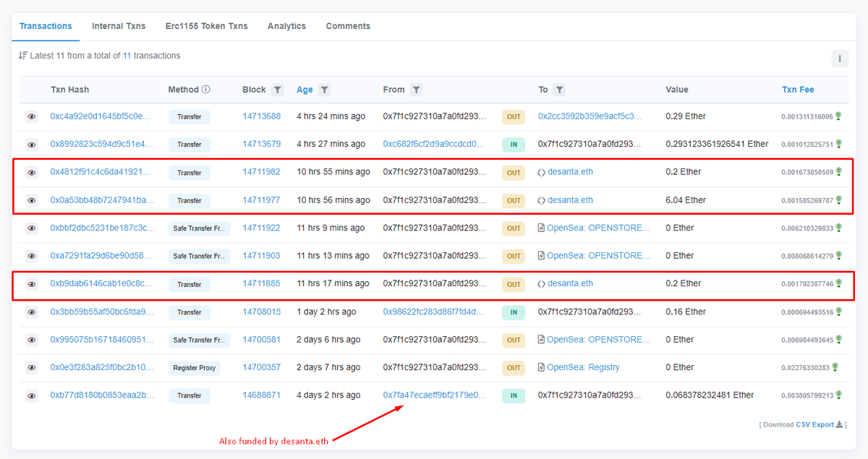The image size is (868, 459).
Task: Open the three-dot options menu
Action: (x=839, y=59)
